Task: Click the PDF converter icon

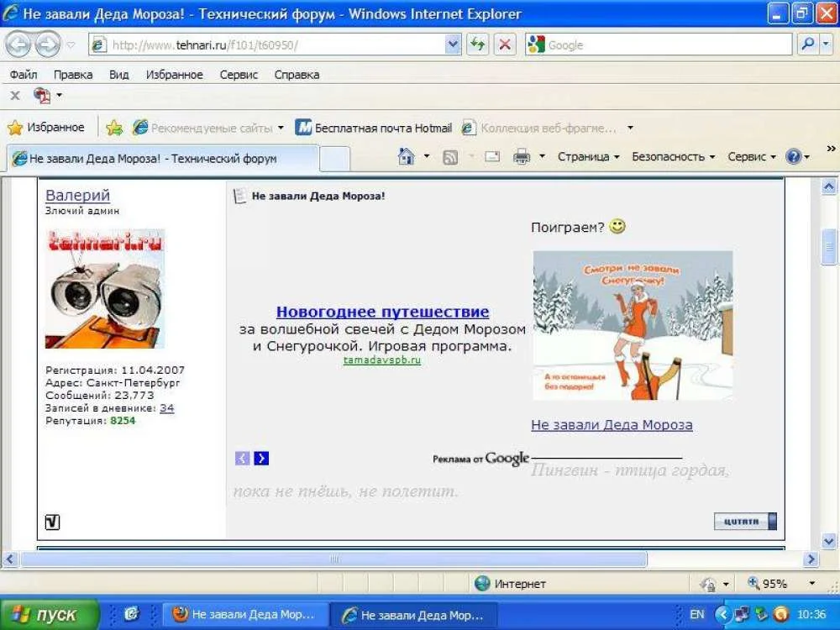Action: click(42, 96)
